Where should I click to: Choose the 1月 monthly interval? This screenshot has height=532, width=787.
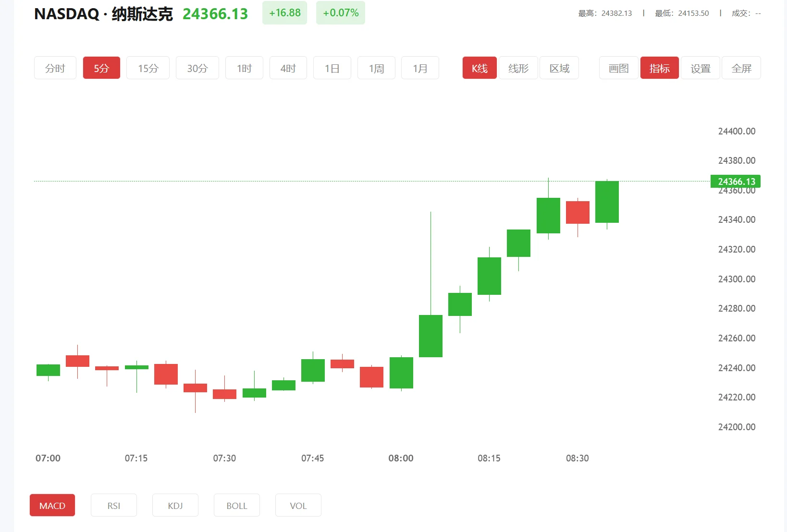click(419, 68)
